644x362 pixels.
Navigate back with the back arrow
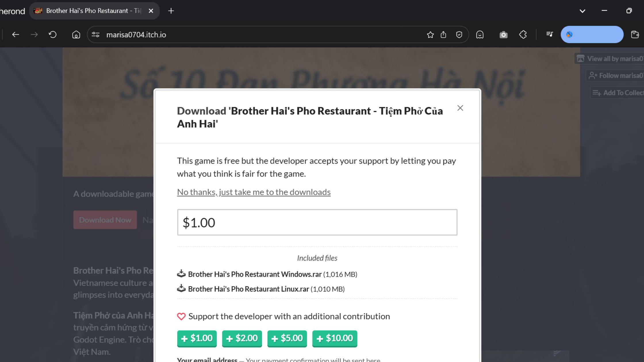coord(16,34)
